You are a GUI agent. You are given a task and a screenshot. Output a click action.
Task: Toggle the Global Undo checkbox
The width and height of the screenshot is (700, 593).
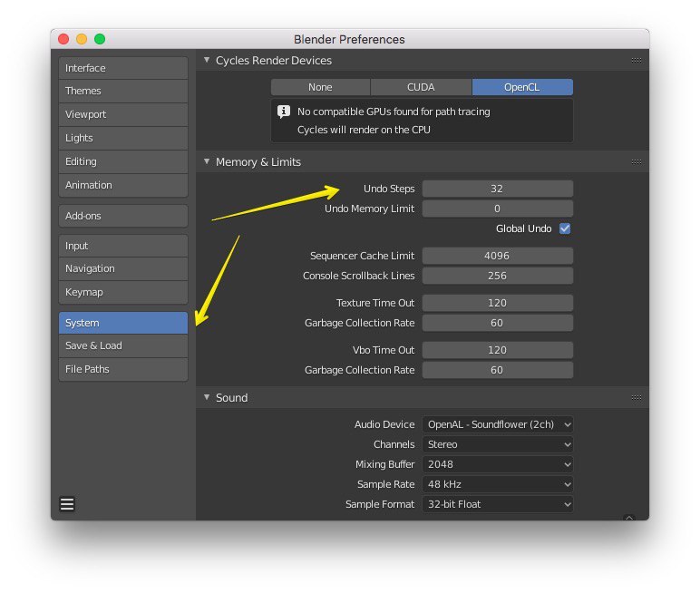(x=565, y=228)
